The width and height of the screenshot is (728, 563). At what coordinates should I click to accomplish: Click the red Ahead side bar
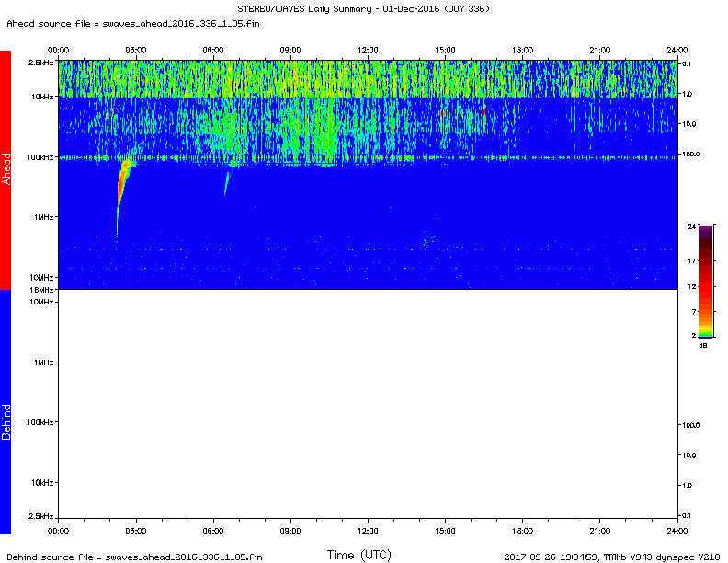6,169
